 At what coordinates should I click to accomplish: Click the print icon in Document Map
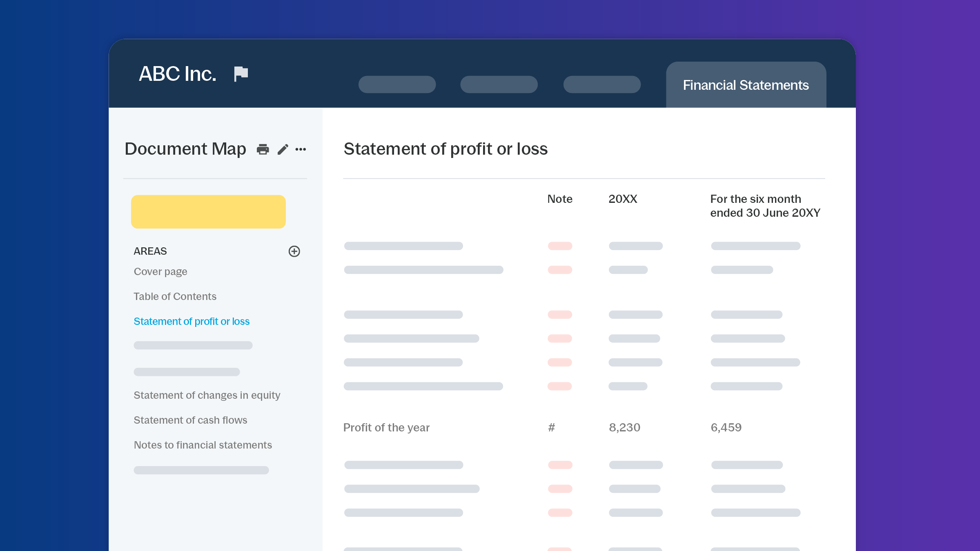tap(263, 149)
